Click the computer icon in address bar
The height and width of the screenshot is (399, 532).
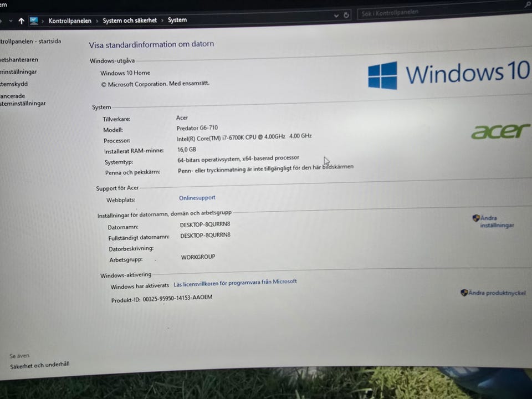(x=34, y=21)
